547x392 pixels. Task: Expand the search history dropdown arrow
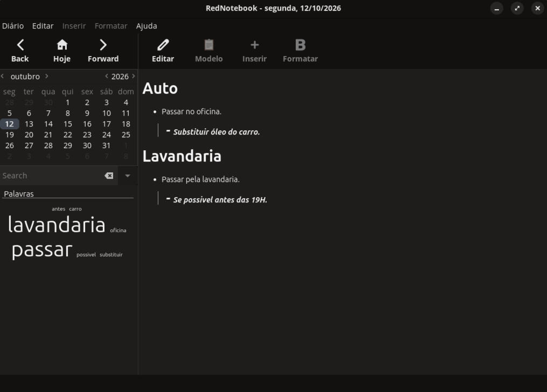click(128, 176)
